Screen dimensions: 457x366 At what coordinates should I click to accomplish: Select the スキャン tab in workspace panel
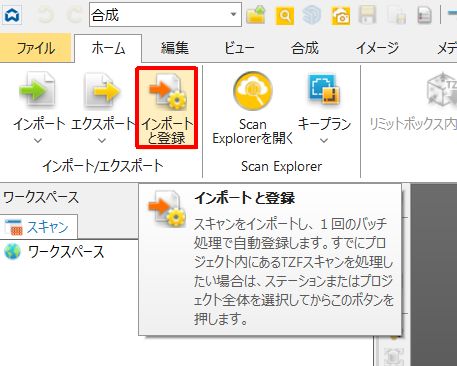tap(39, 227)
